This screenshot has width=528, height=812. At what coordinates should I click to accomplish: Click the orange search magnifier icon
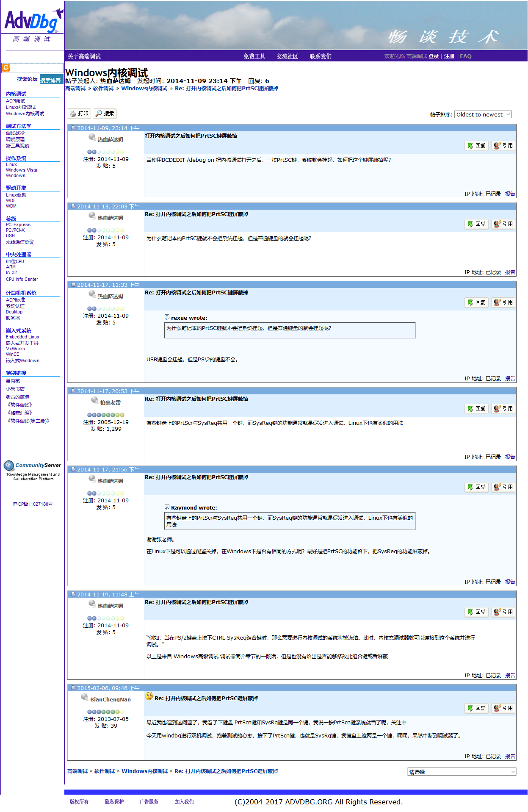pyautogui.click(x=6, y=68)
